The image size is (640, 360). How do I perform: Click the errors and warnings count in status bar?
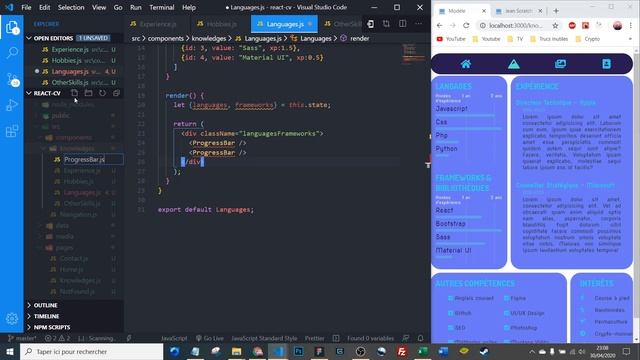57,338
